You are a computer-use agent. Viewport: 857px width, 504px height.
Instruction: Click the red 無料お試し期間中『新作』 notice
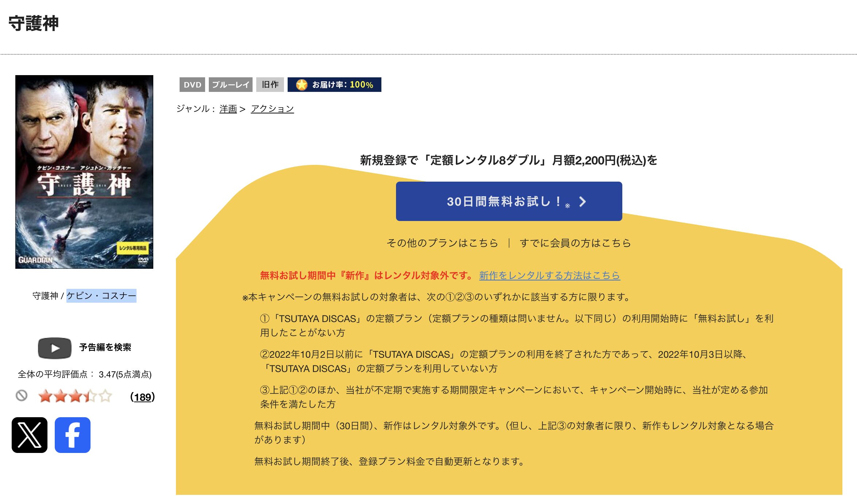(x=366, y=275)
